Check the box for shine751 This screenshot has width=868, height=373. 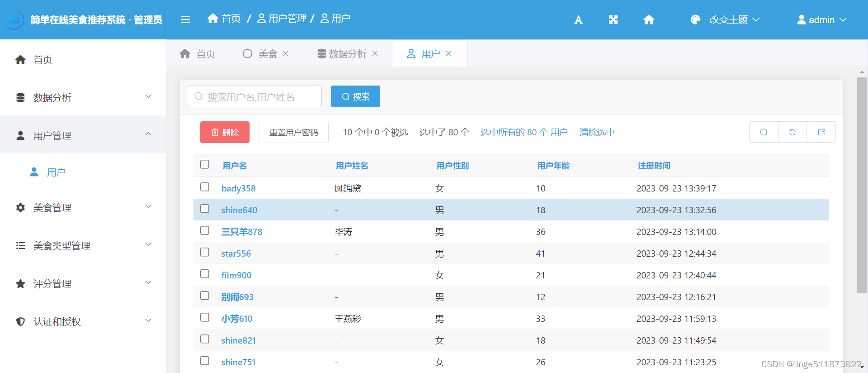click(205, 361)
